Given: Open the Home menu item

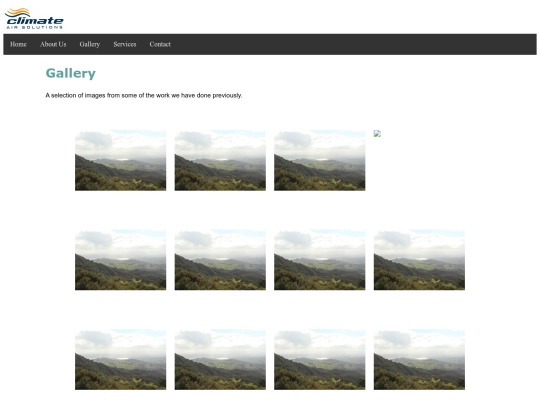Looking at the screenshot, I should 18,44.
